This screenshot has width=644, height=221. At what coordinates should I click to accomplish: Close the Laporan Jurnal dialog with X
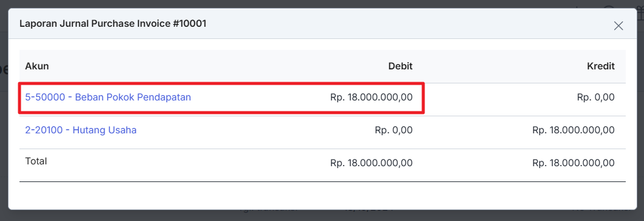point(618,26)
